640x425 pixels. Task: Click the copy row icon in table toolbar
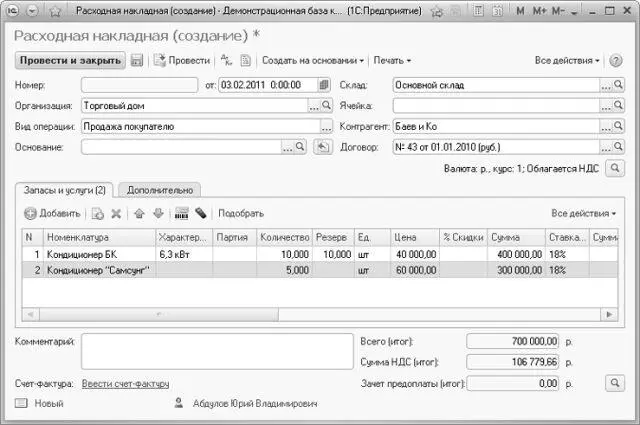(x=97, y=213)
